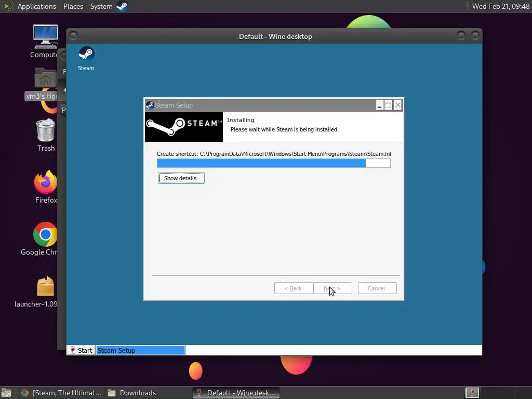The height and width of the screenshot is (399, 532).
Task: Click the clock showing Wed Feb 21
Action: pos(500,6)
